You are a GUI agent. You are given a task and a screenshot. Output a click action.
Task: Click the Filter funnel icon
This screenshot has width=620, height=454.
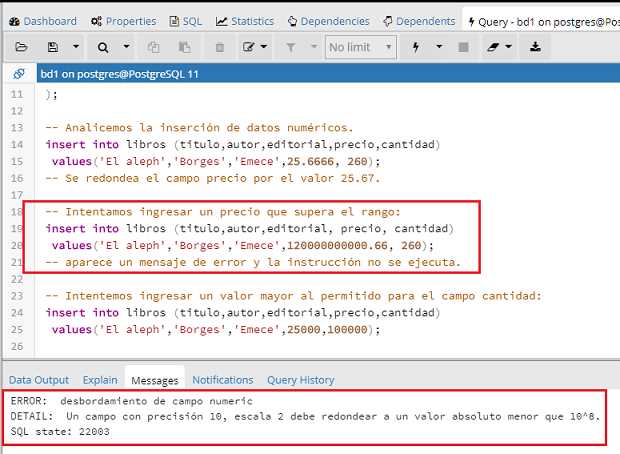[291, 47]
